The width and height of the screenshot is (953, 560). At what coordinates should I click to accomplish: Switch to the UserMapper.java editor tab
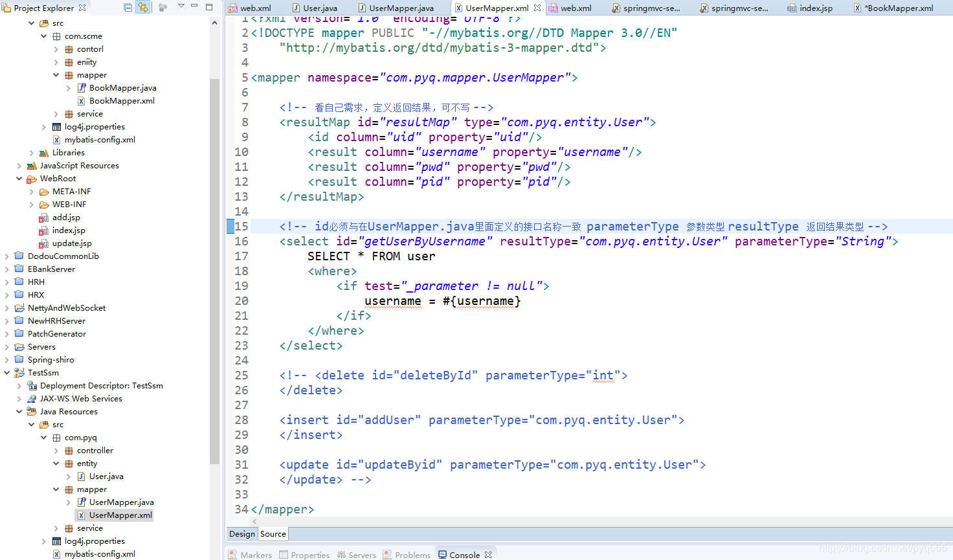[x=396, y=8]
